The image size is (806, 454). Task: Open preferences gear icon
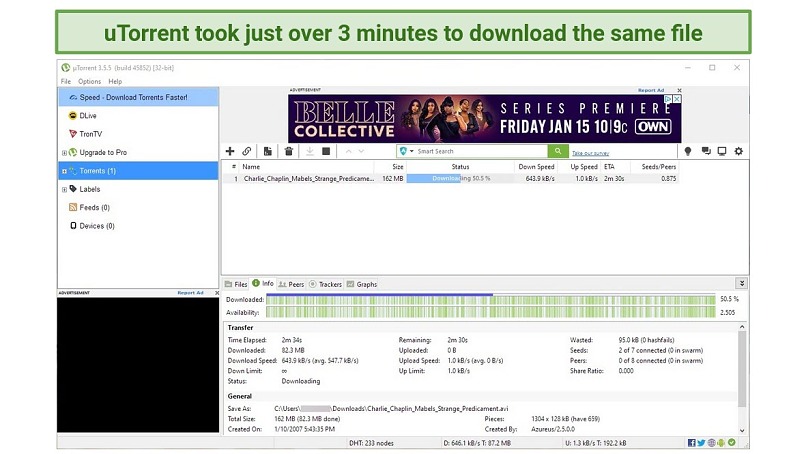click(x=739, y=151)
